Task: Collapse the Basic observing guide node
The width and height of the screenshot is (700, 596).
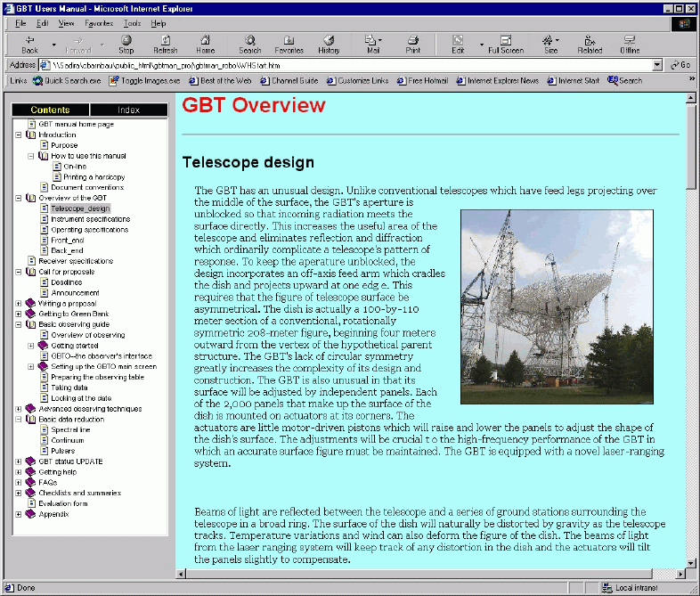Action: click(19, 324)
